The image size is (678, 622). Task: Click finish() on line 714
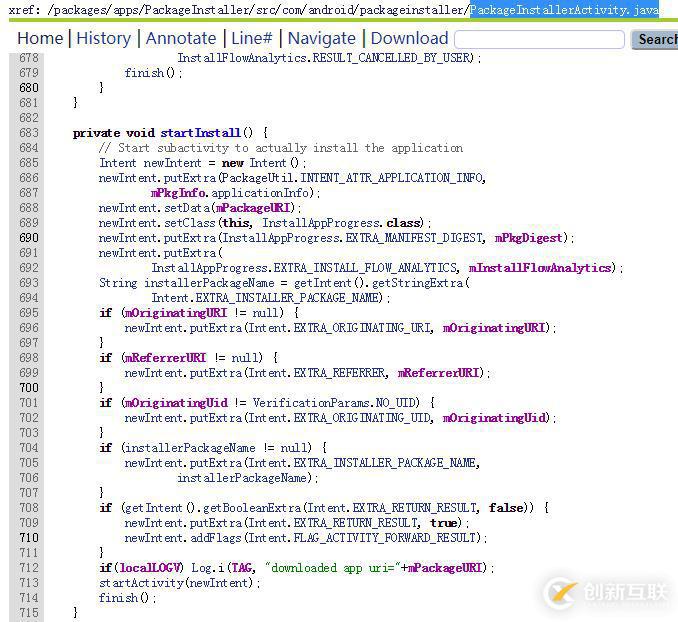pyautogui.click(x=124, y=598)
